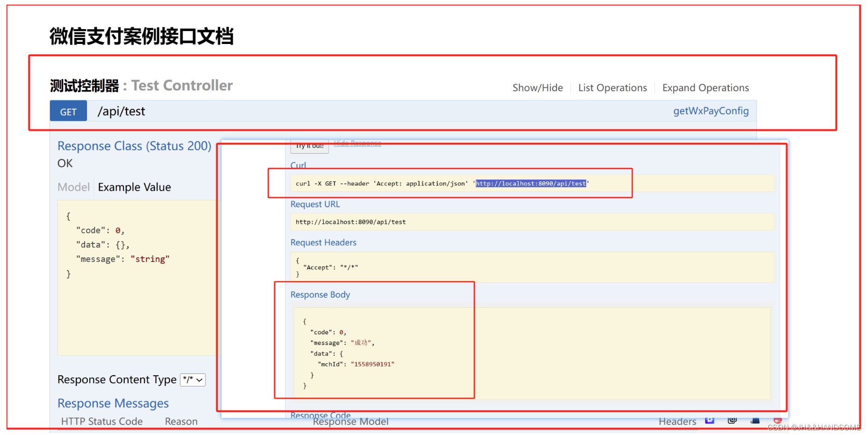Click the Headers column header

coord(677,422)
